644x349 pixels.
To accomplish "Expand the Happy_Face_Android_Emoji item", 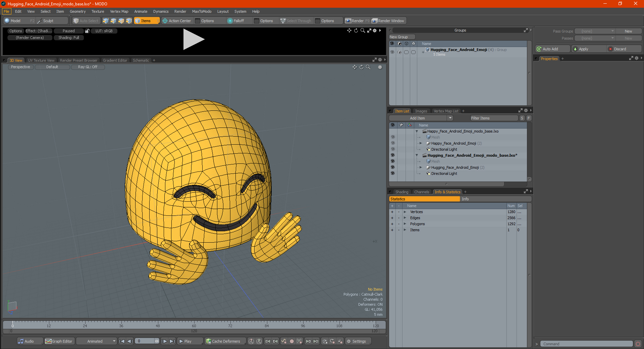I will (x=421, y=143).
